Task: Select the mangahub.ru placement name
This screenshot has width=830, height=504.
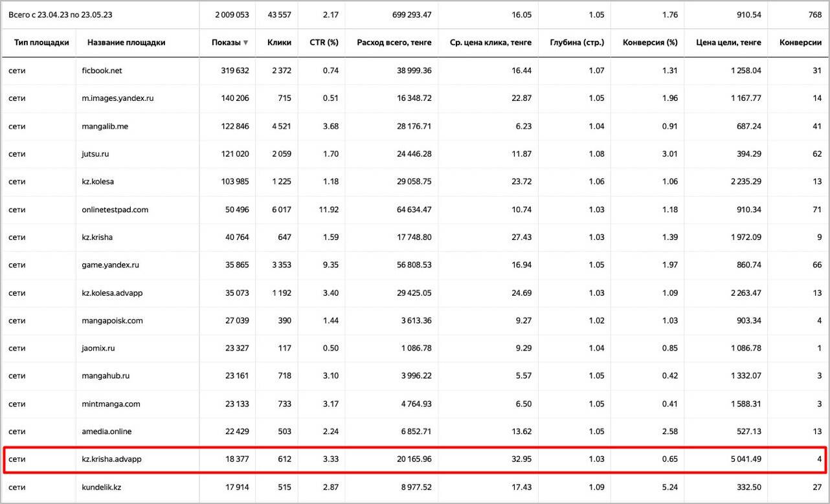Action: point(106,376)
